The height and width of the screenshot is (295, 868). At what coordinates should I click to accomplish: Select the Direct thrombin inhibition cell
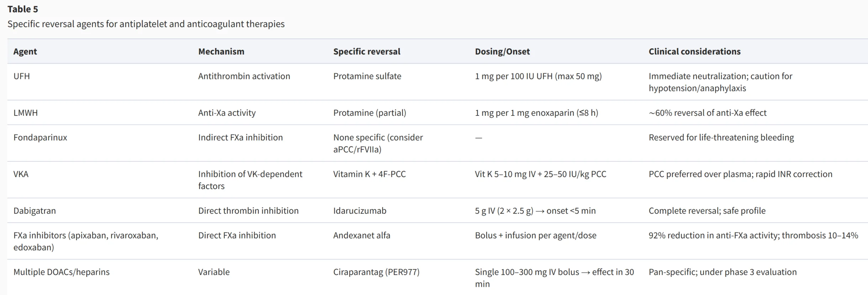click(248, 210)
